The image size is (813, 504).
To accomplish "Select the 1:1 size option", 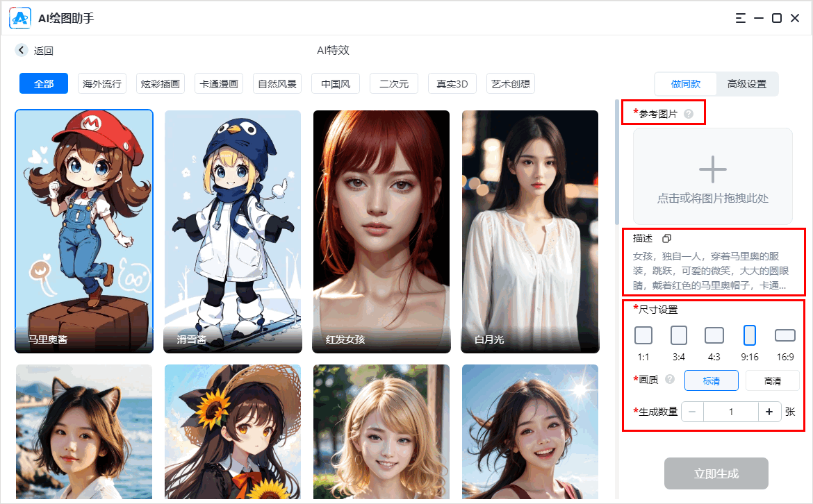I will click(643, 335).
